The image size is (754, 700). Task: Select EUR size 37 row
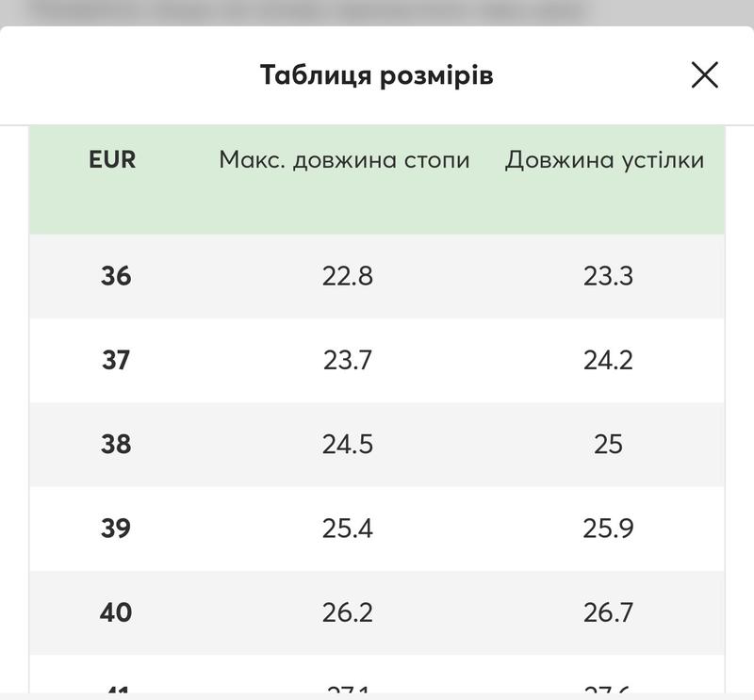click(377, 360)
